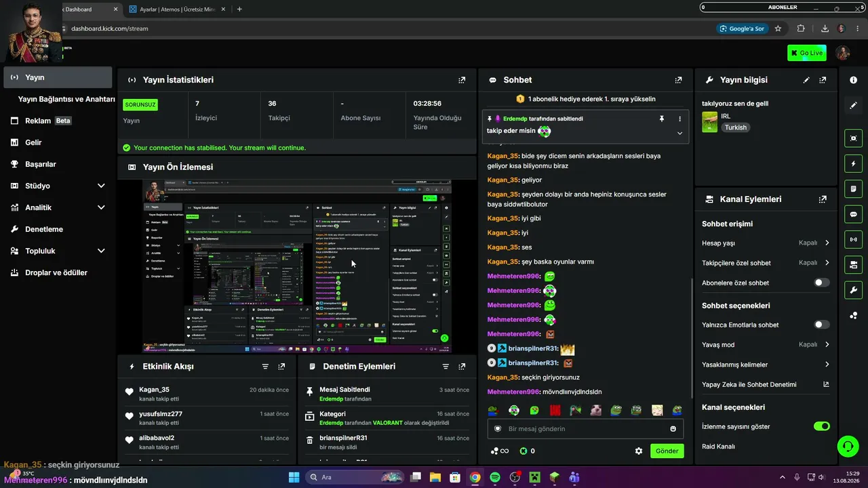This screenshot has width=868, height=488.
Task: Disable İzlenme sayısını göster switch
Action: (821, 426)
